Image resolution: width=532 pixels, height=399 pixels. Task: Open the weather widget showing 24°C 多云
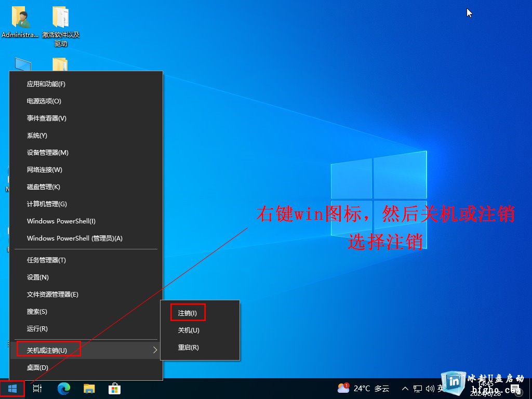pyautogui.click(x=363, y=389)
